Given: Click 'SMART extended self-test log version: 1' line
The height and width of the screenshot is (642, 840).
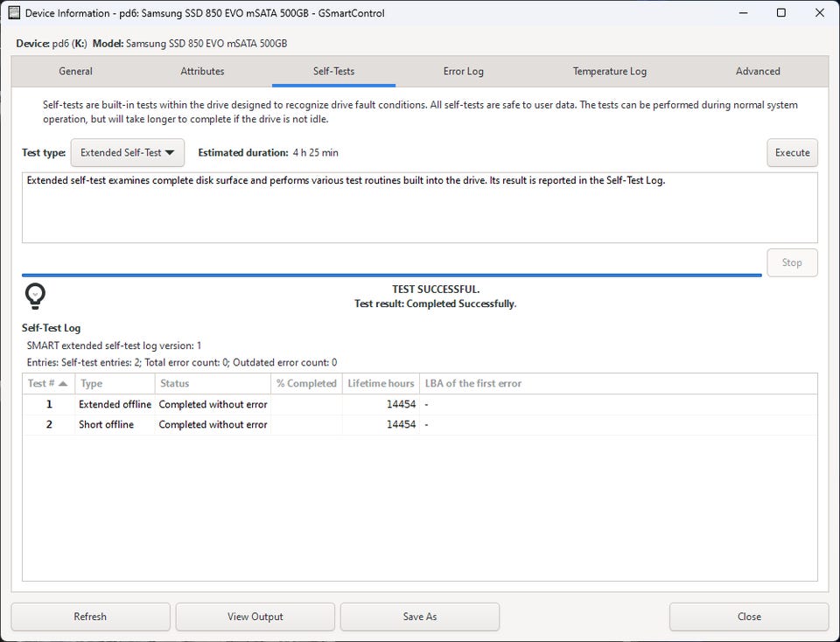Looking at the screenshot, I should click(x=114, y=345).
